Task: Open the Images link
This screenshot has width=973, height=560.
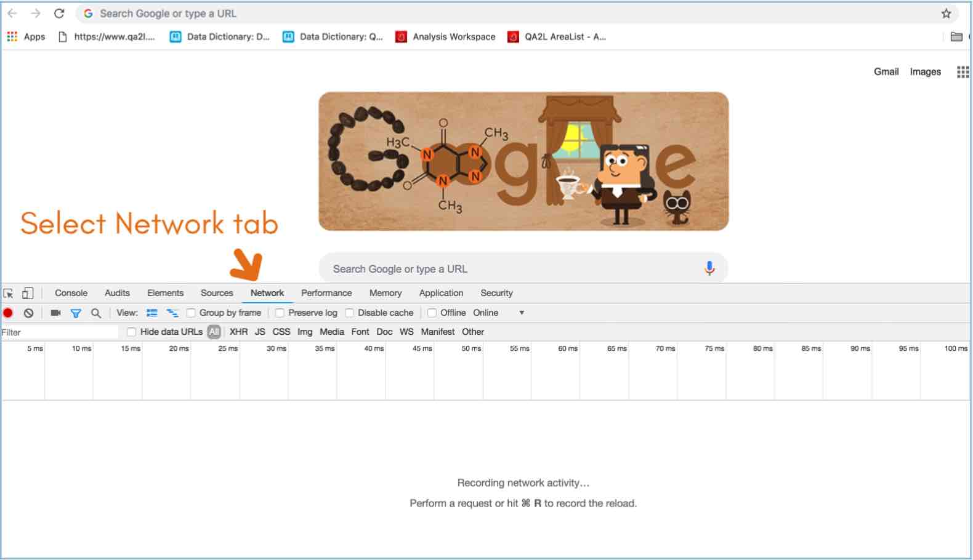Action: coord(926,71)
